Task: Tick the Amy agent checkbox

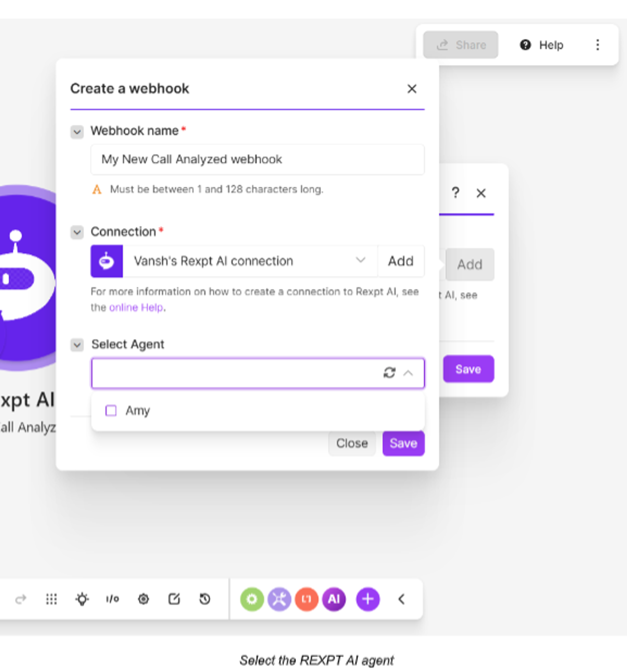Action: pyautogui.click(x=111, y=410)
